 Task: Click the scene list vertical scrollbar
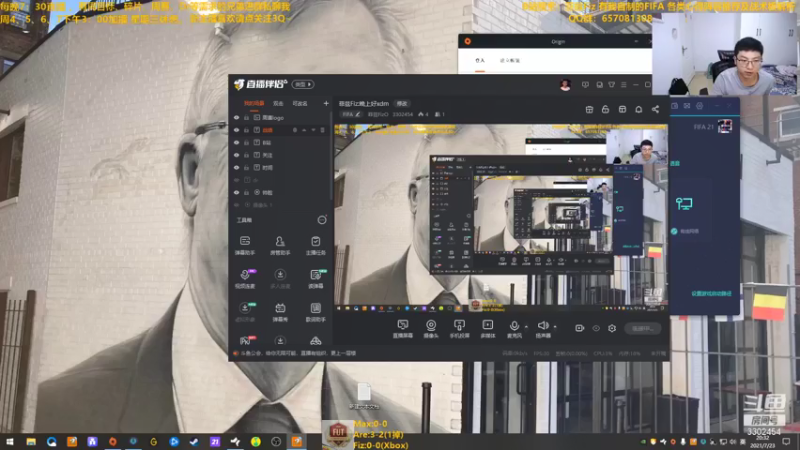(331, 158)
